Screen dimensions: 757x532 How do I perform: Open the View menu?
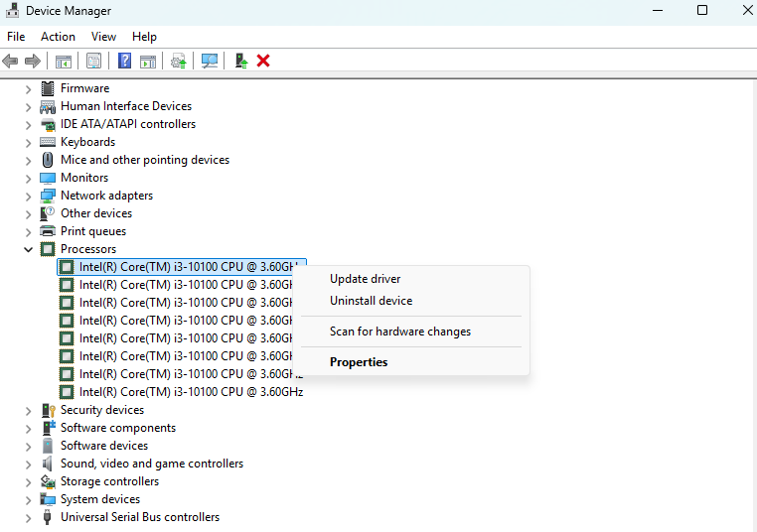[103, 37]
